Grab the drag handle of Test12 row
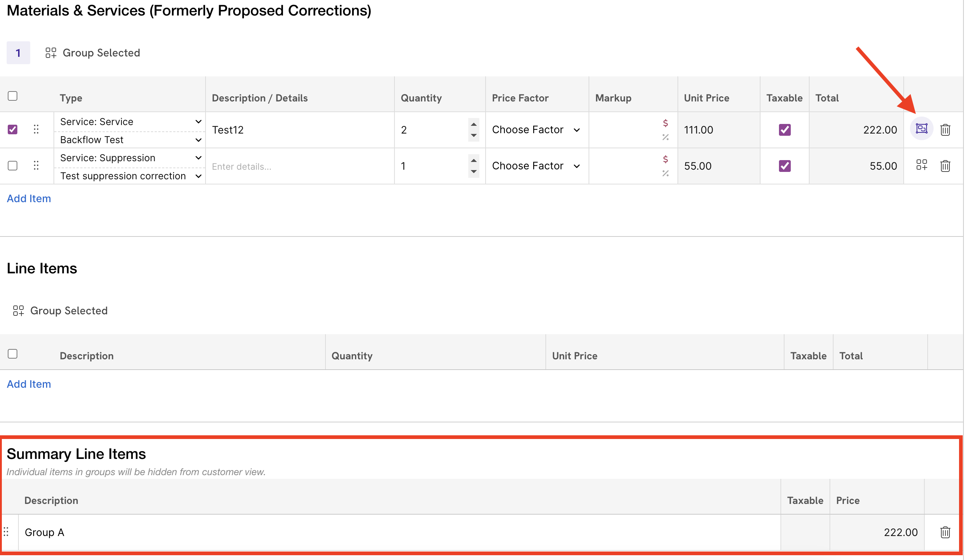The width and height of the screenshot is (969, 560). (x=36, y=129)
